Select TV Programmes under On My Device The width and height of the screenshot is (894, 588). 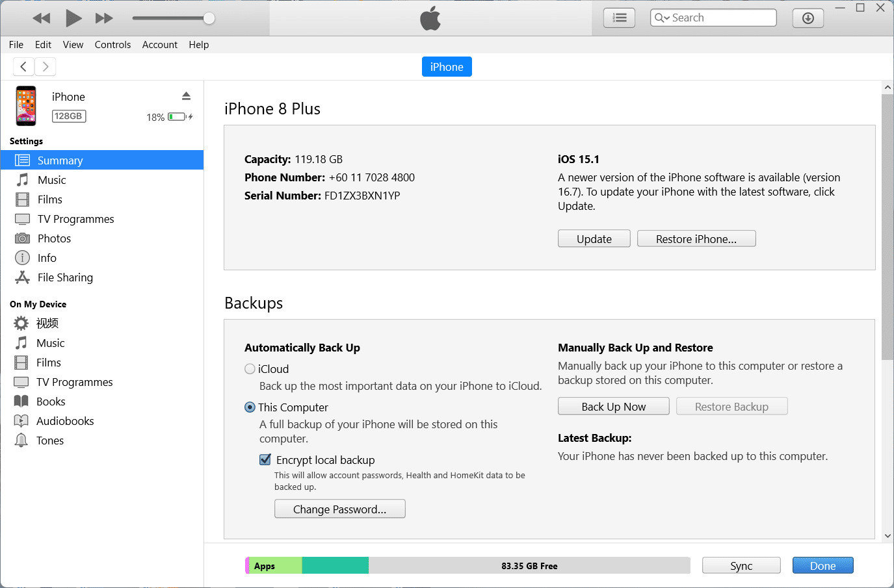point(102,382)
